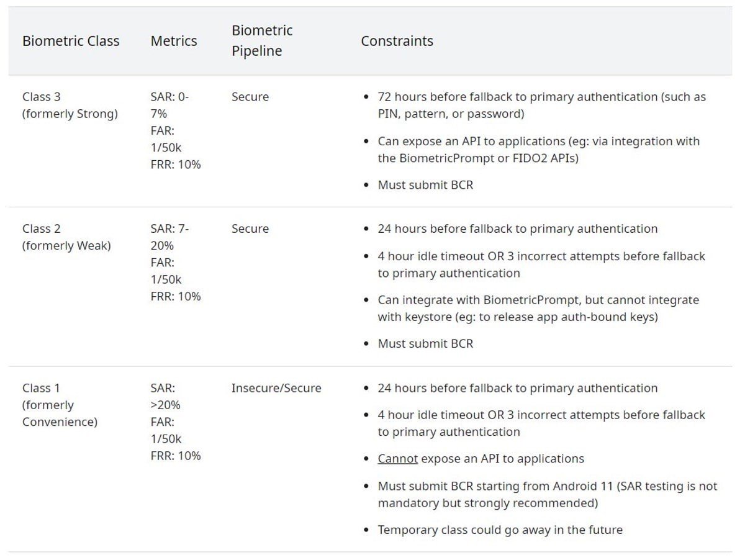Screen dimensions: 745x560
Task: Click the Android 11 SAR testing constraint
Action: point(547,494)
